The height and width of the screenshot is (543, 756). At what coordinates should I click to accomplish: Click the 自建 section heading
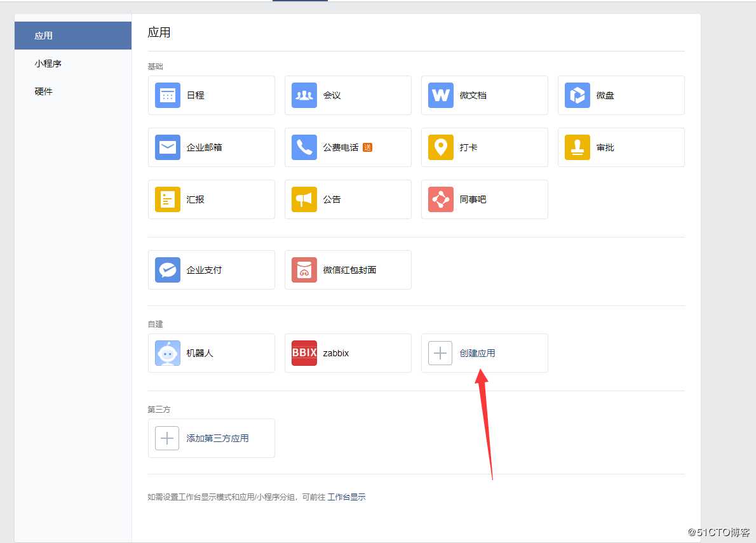(x=155, y=325)
